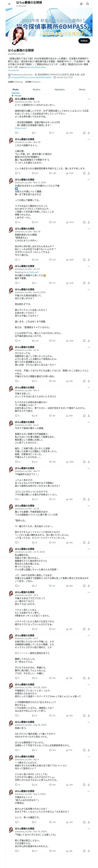Go back using the top arrow
The height and width of the screenshot is (868, 98).
(9, 4)
